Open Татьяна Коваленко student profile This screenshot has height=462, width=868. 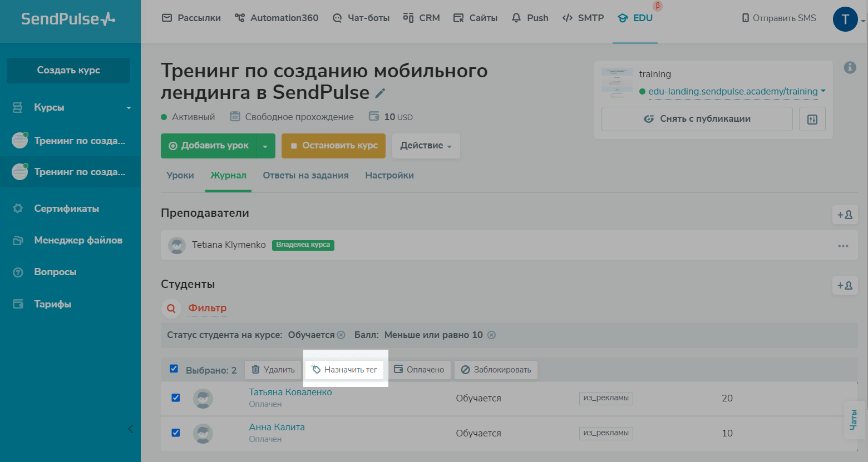coord(290,393)
